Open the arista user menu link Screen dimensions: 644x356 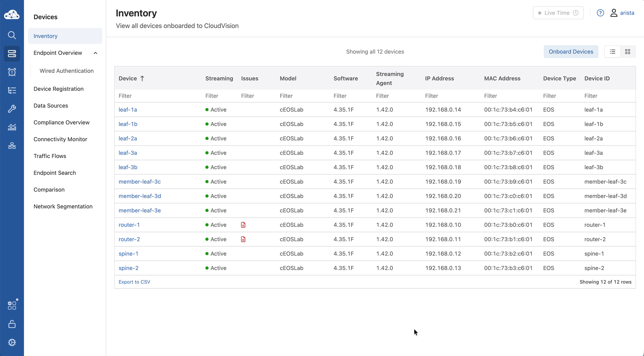[x=627, y=13]
